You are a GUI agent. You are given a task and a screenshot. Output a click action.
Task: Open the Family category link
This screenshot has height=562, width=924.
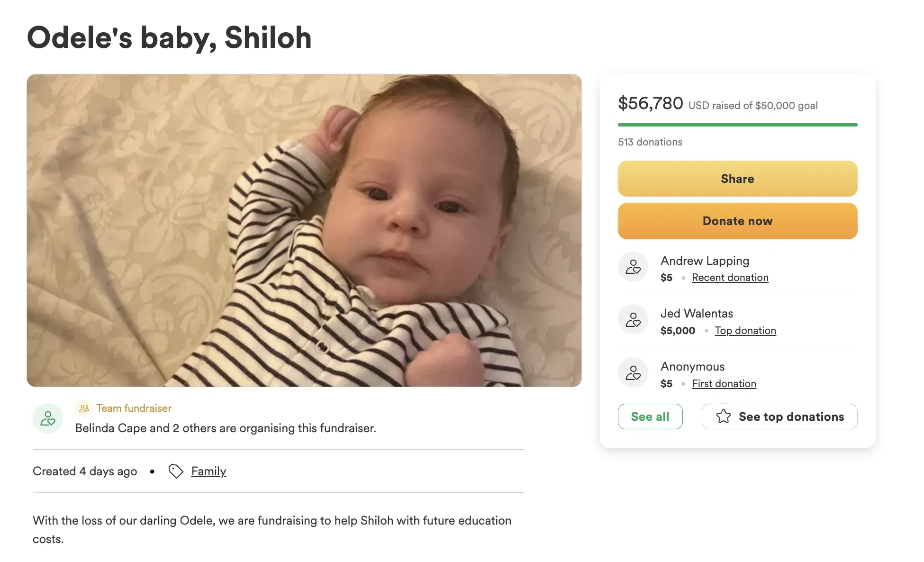208,471
